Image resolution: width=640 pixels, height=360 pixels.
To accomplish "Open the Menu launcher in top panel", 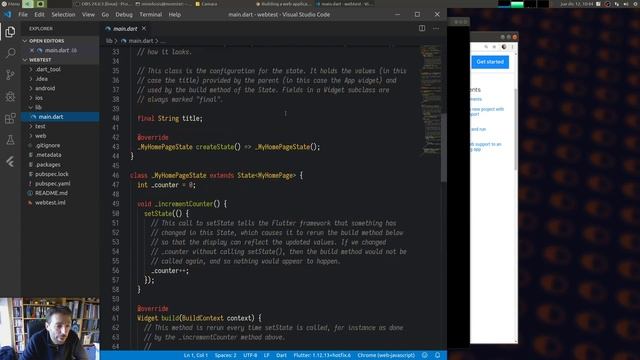I will pos(11,4).
